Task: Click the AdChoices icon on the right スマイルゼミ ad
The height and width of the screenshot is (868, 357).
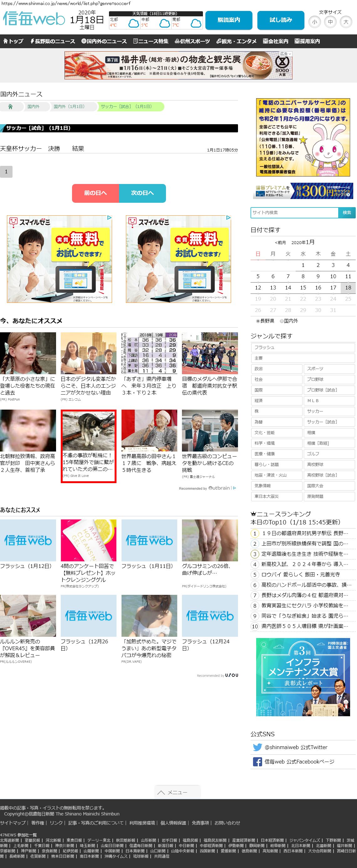Action: coord(228,218)
